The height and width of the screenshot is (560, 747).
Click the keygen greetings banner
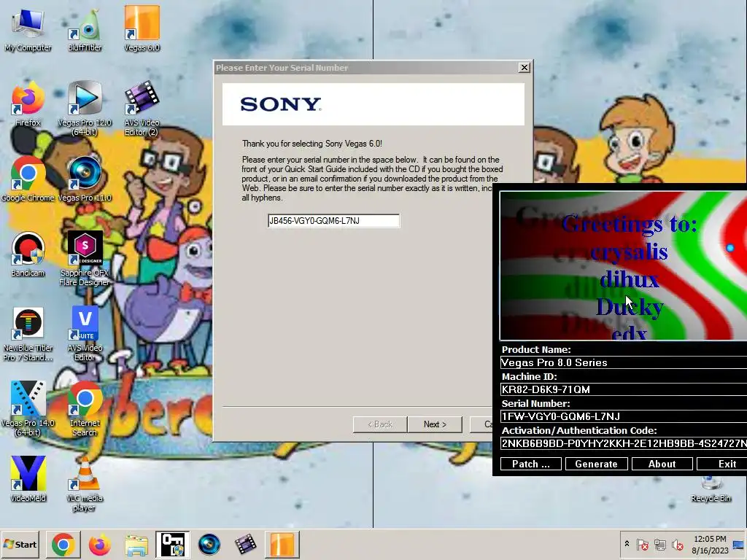point(624,265)
